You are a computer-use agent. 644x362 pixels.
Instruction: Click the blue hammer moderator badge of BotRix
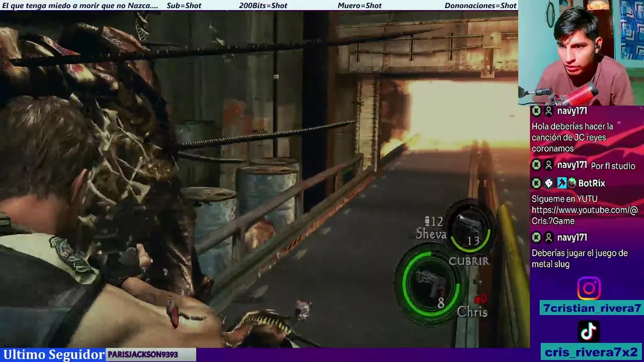coord(561,183)
